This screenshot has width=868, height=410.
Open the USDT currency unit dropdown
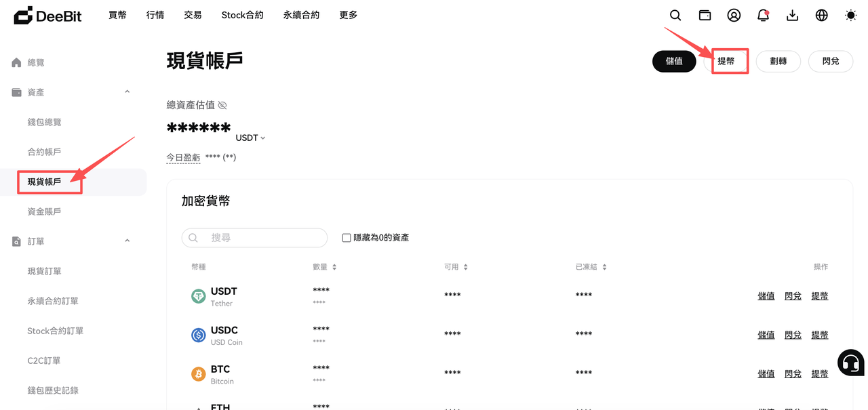pos(250,138)
